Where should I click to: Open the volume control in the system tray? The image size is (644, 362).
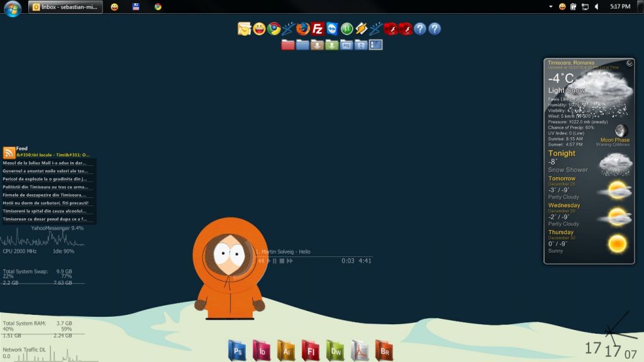597,6
